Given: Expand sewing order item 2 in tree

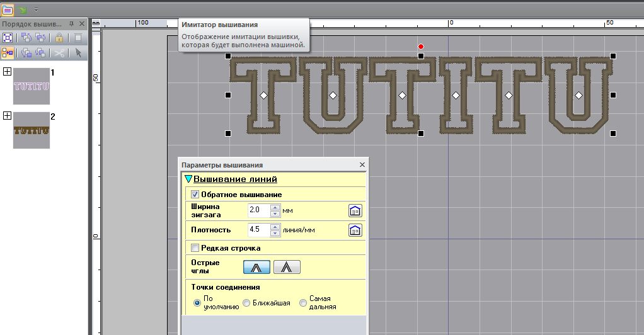Looking at the screenshot, I should (x=7, y=116).
